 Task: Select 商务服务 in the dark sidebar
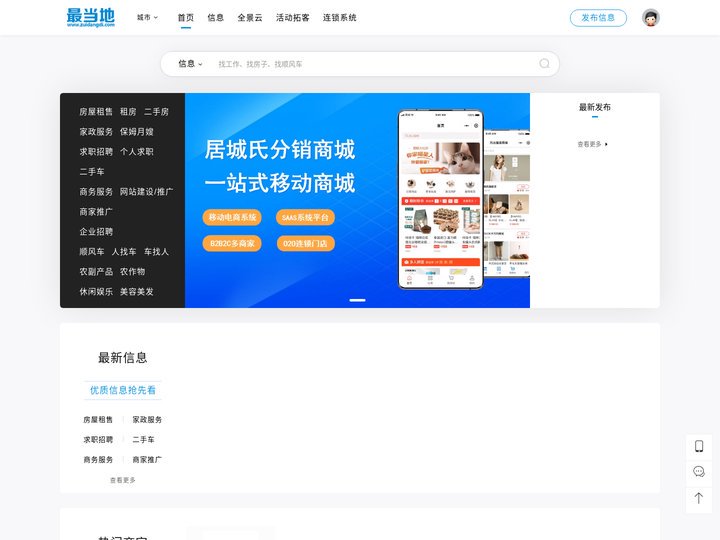click(x=96, y=191)
